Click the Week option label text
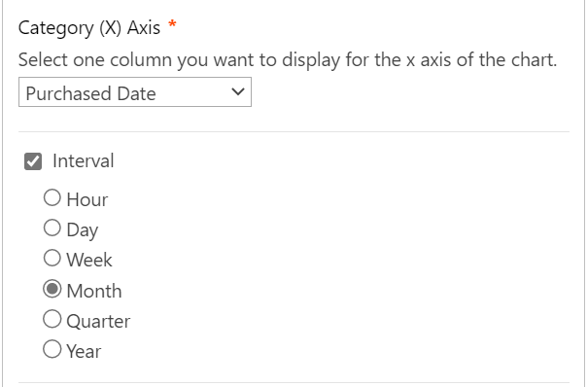The width and height of the screenshot is (588, 387). click(89, 260)
